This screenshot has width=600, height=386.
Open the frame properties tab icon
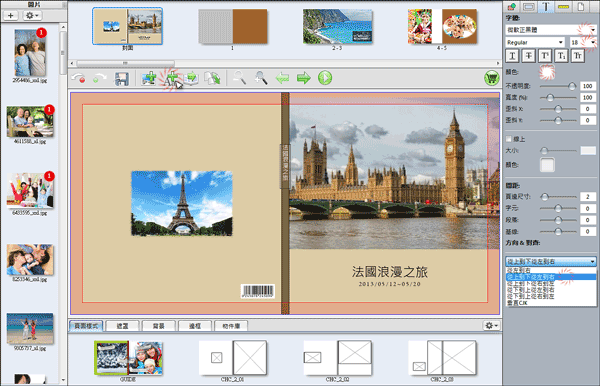(529, 7)
